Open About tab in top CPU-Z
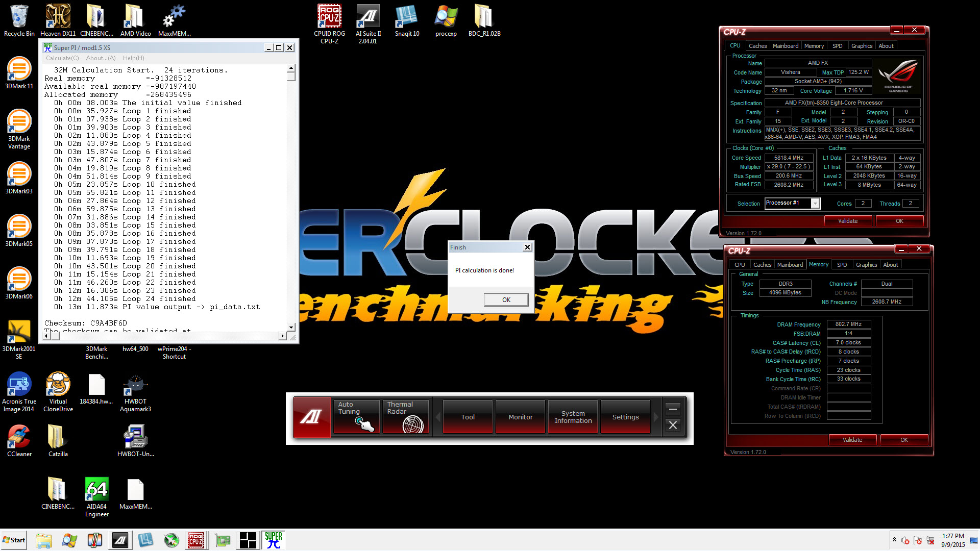This screenshot has height=551, width=980. (x=886, y=46)
